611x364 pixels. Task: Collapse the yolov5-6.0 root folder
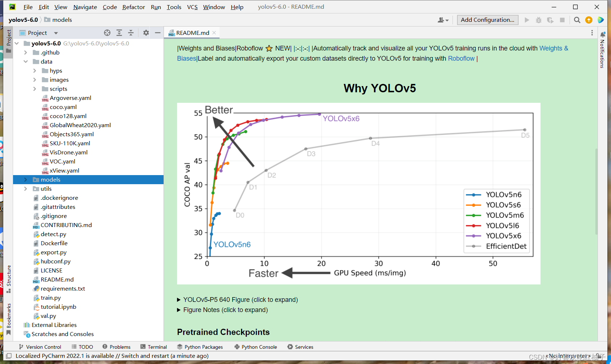coord(17,43)
